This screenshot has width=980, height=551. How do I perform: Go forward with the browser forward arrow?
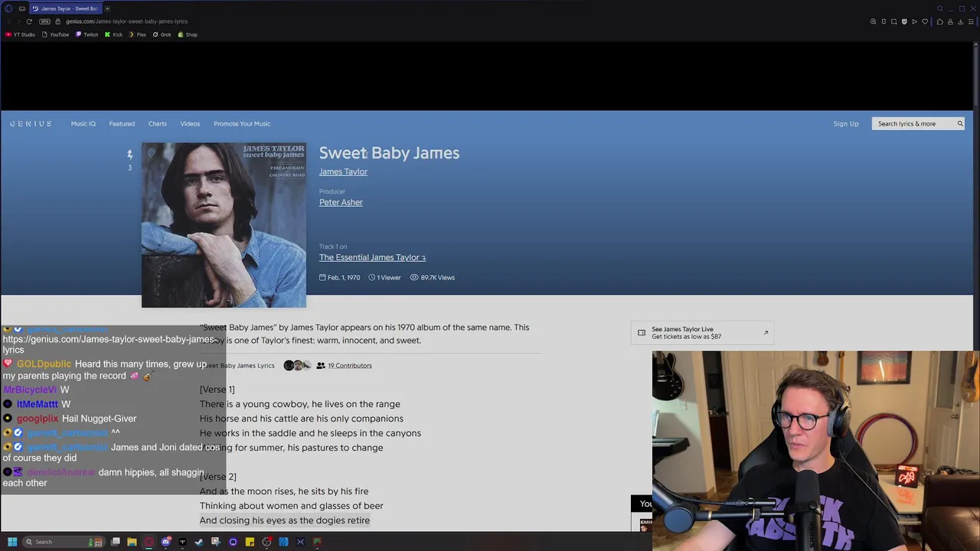tap(18, 21)
